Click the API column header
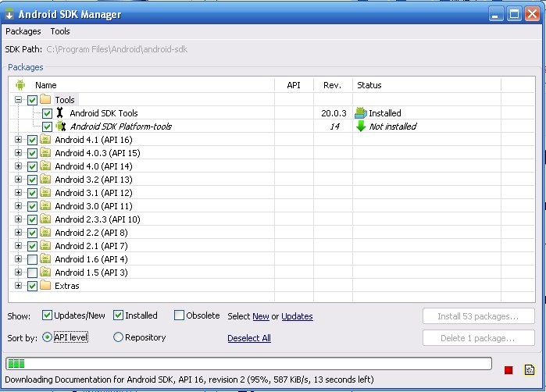 pos(294,85)
